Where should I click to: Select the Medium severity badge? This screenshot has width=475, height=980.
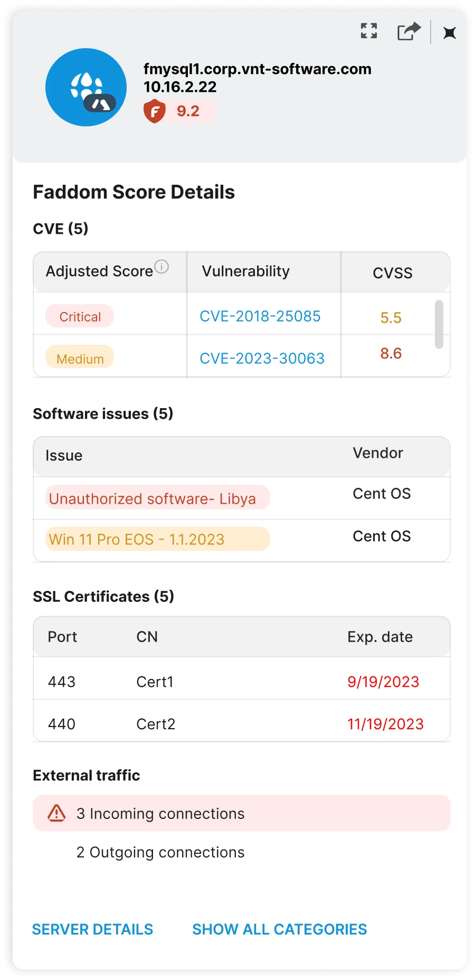(x=80, y=357)
